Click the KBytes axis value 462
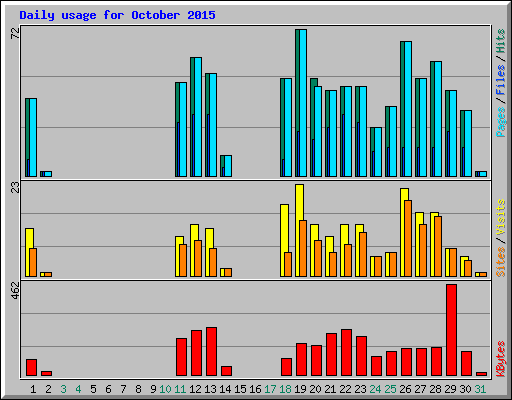 tap(15, 290)
